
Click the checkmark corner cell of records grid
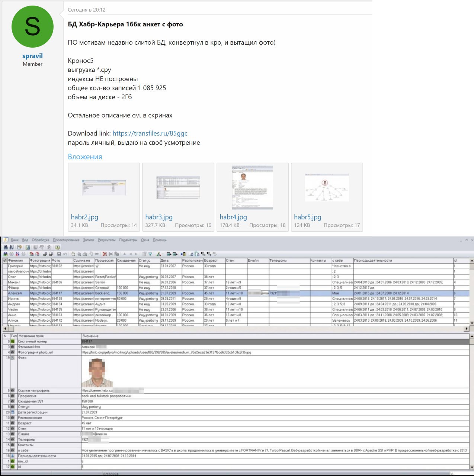coord(5,260)
